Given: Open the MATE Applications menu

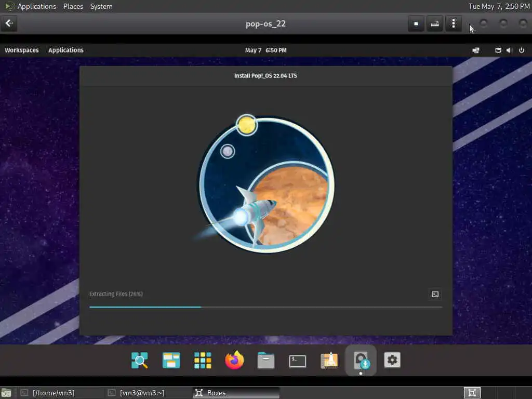Looking at the screenshot, I should 37,6.
